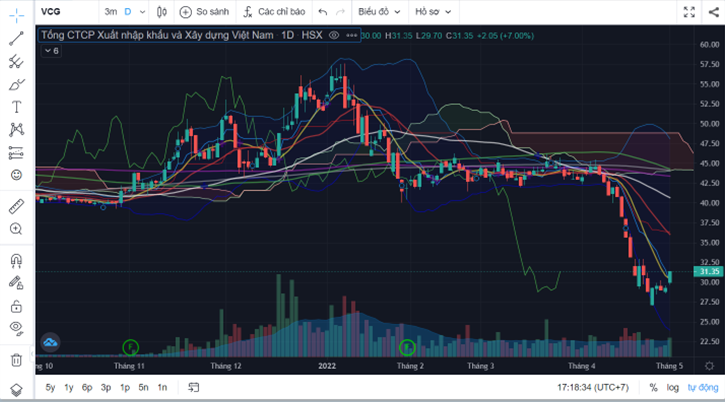Viewport: 725px width, 402px height.
Task: Enter fullscreen chart mode
Action: [688, 12]
